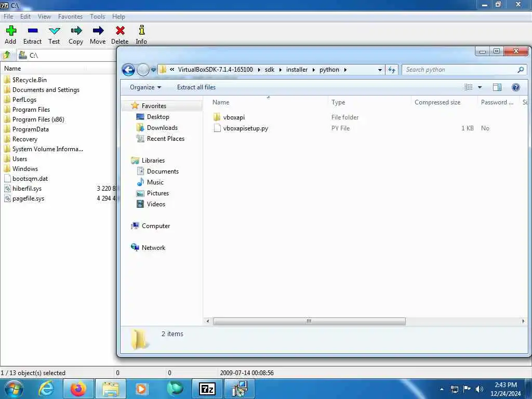
Task: Open the Edit menu in 7-Zip
Action: click(25, 16)
